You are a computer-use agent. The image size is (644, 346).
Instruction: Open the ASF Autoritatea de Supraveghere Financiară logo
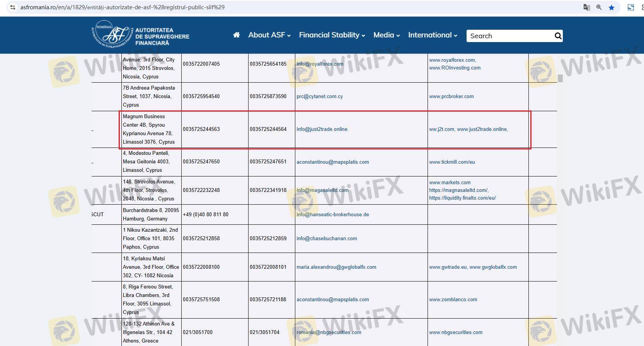point(140,35)
